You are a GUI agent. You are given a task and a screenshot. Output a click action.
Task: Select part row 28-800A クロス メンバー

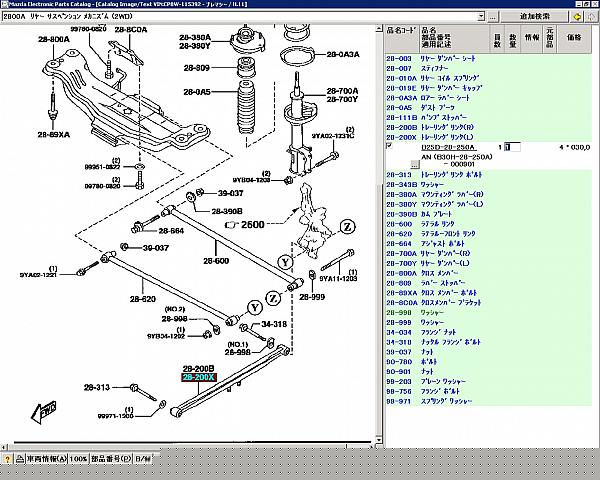(488, 273)
